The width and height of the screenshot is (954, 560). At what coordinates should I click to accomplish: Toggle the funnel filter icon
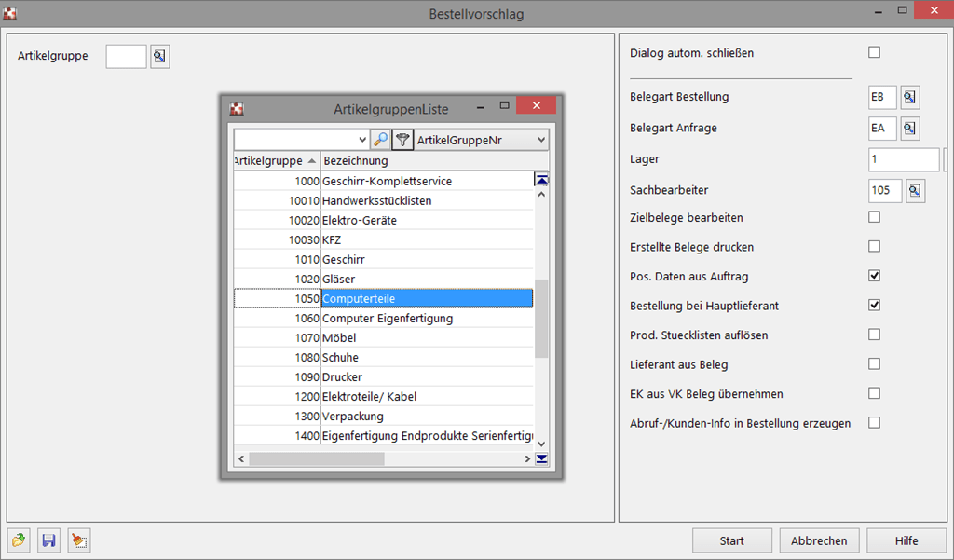click(402, 140)
